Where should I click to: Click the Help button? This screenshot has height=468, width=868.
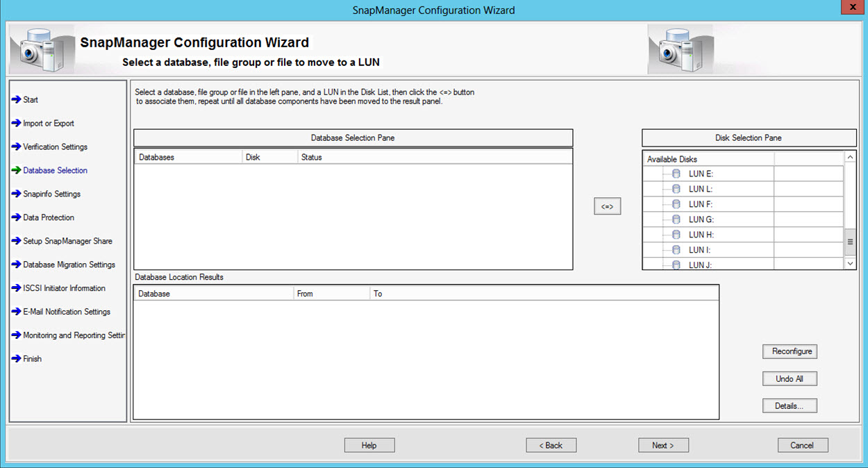[x=369, y=445]
